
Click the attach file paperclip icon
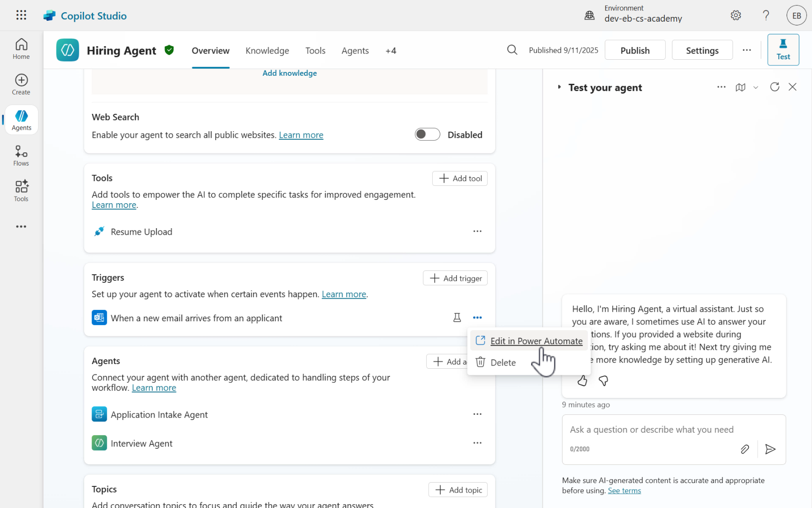pyautogui.click(x=745, y=449)
